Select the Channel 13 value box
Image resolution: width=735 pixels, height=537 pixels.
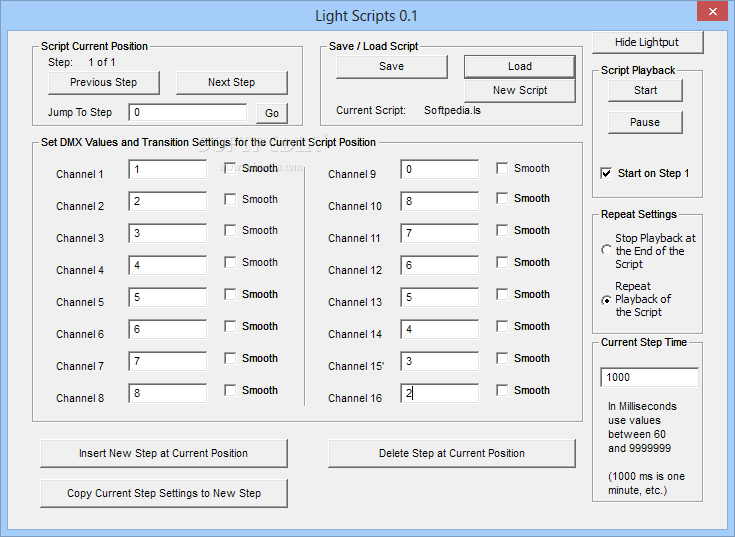[x=440, y=297]
